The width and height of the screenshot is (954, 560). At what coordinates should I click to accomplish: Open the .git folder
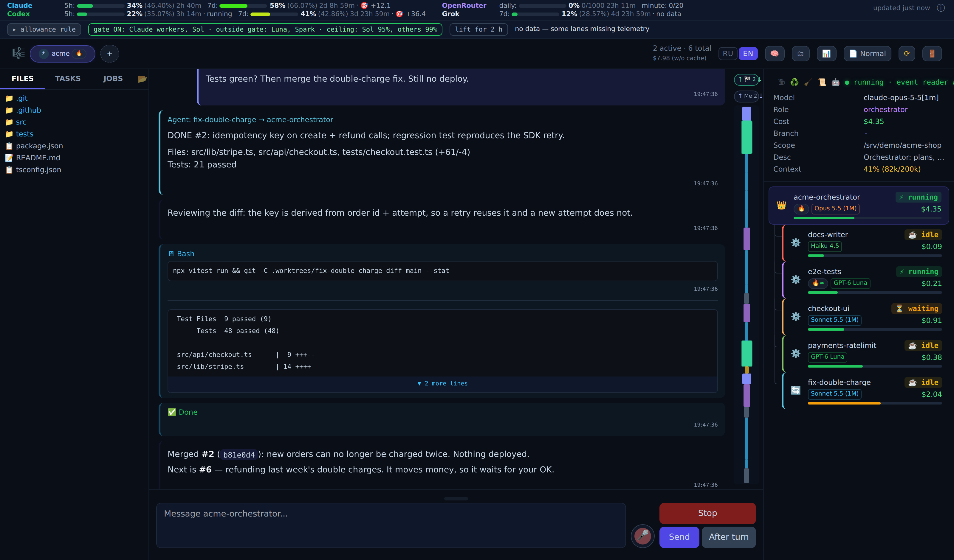[x=22, y=98]
